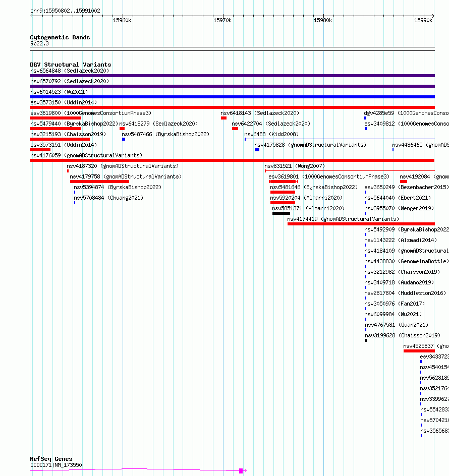Screen dimensions: 449x476
Task: Open the CCDC171|NM_173550 gene label
Action: coord(56,465)
